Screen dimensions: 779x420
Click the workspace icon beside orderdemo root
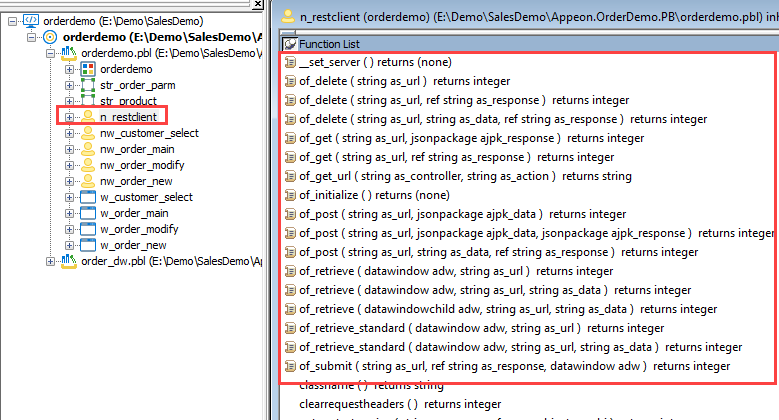[x=31, y=21]
